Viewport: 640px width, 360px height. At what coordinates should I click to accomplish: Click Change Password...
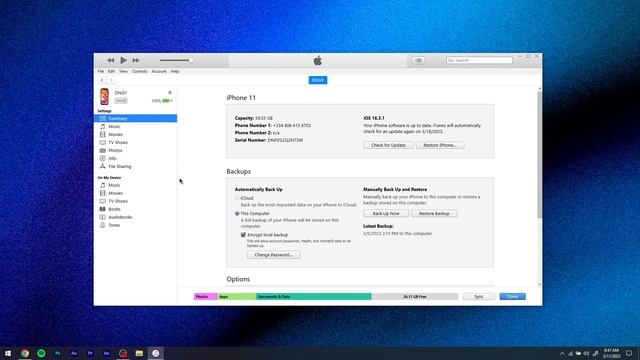(273, 255)
